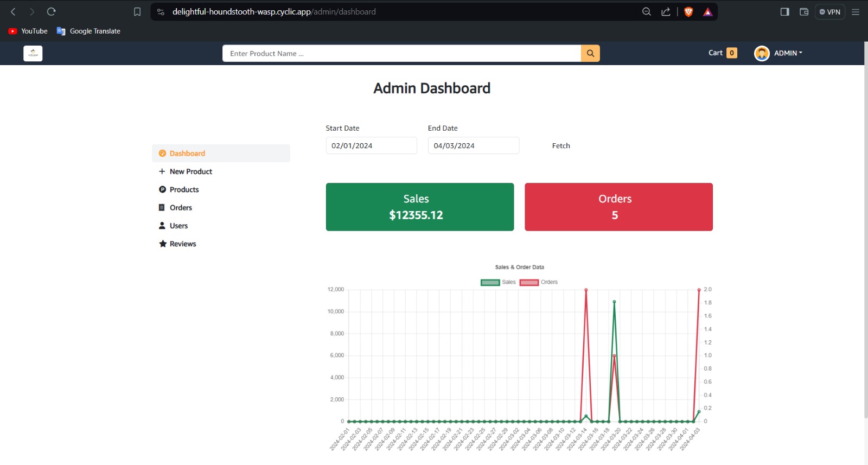Share this page icon

666,11
